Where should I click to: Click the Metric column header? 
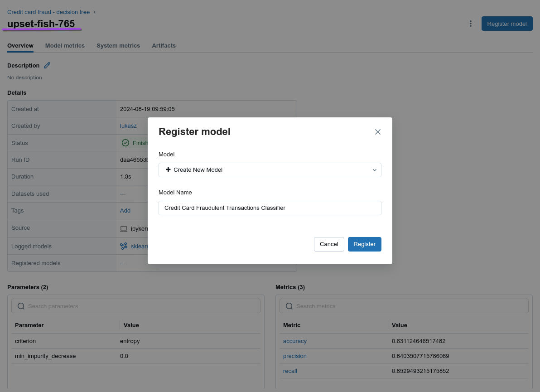point(292,325)
